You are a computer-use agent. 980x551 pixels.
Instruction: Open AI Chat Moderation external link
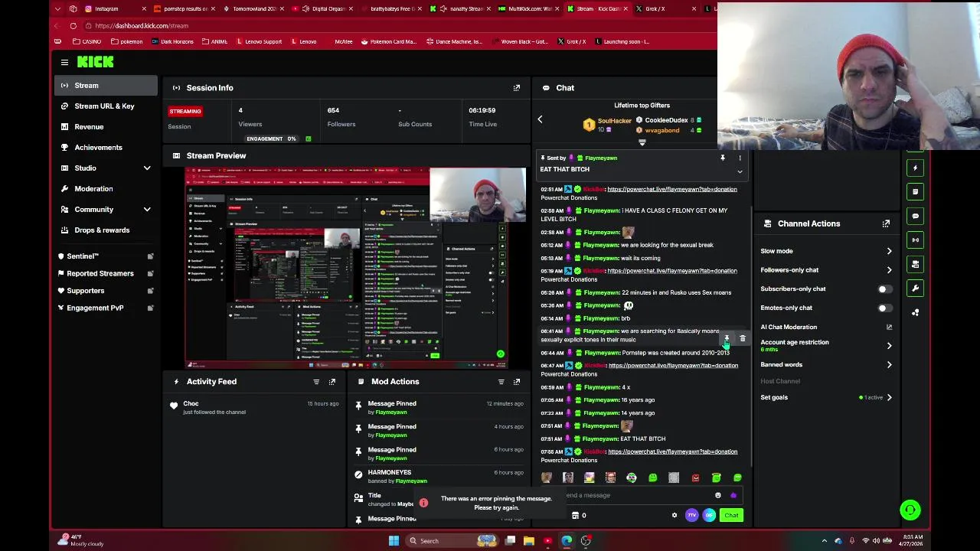click(889, 327)
